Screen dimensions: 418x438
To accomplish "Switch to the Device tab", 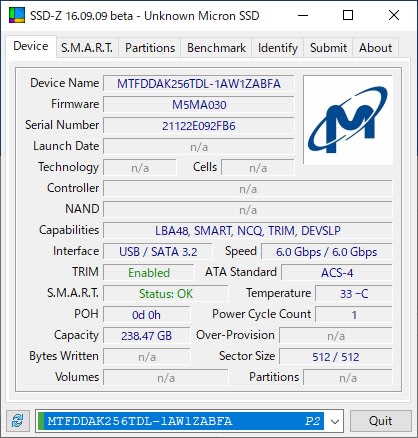I will (x=31, y=46).
